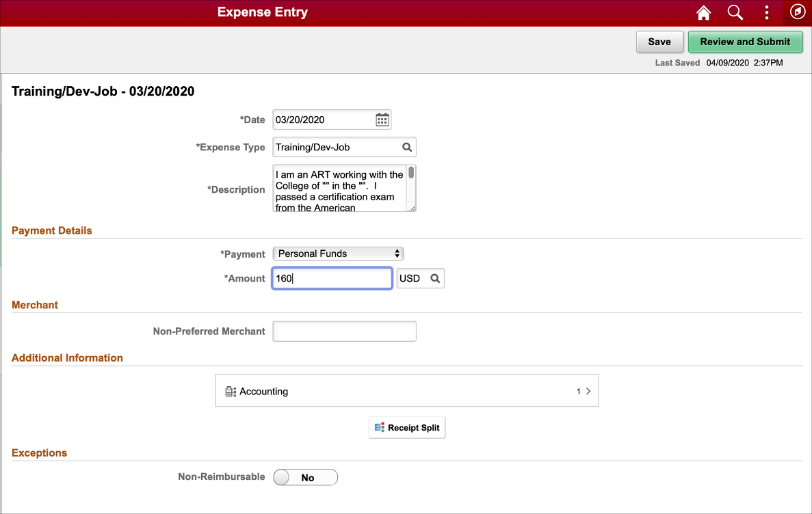
Task: Look up currency next to USD
Action: pyautogui.click(x=434, y=278)
